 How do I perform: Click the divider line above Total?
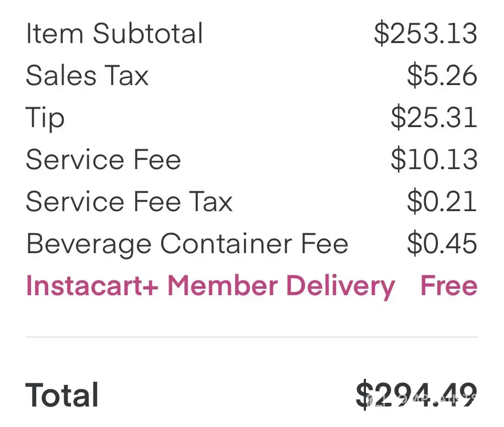click(252, 337)
